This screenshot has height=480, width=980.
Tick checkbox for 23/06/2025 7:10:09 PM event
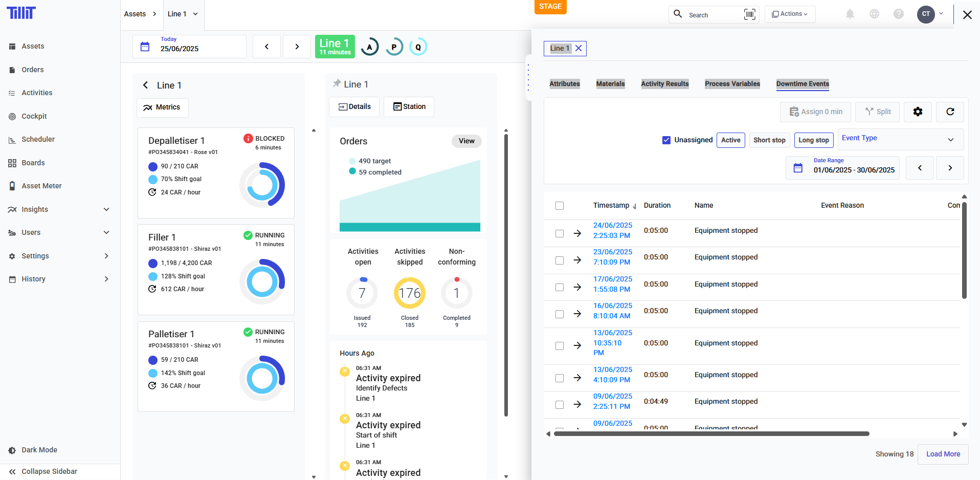coord(560,260)
